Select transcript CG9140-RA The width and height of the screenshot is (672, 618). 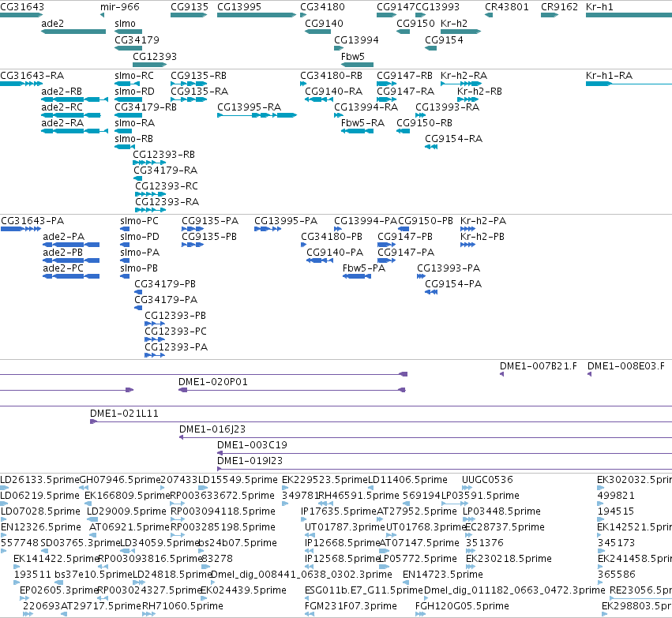[x=319, y=99]
